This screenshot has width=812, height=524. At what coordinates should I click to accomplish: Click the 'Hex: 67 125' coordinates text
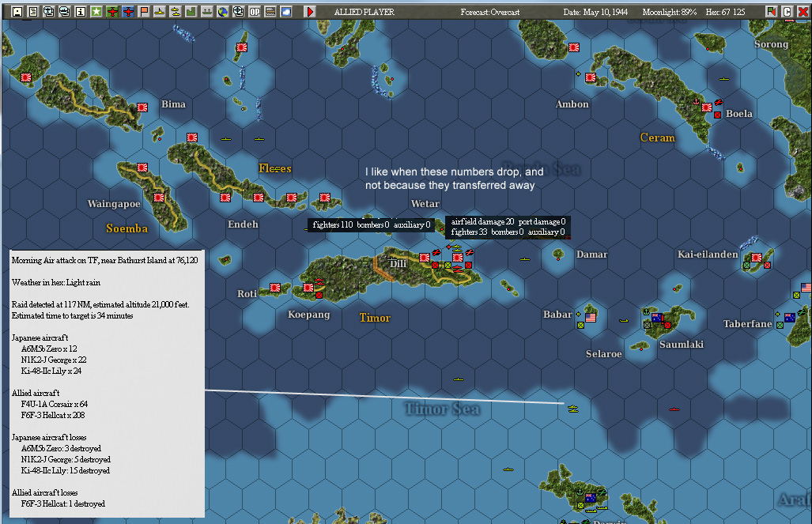coord(726,12)
